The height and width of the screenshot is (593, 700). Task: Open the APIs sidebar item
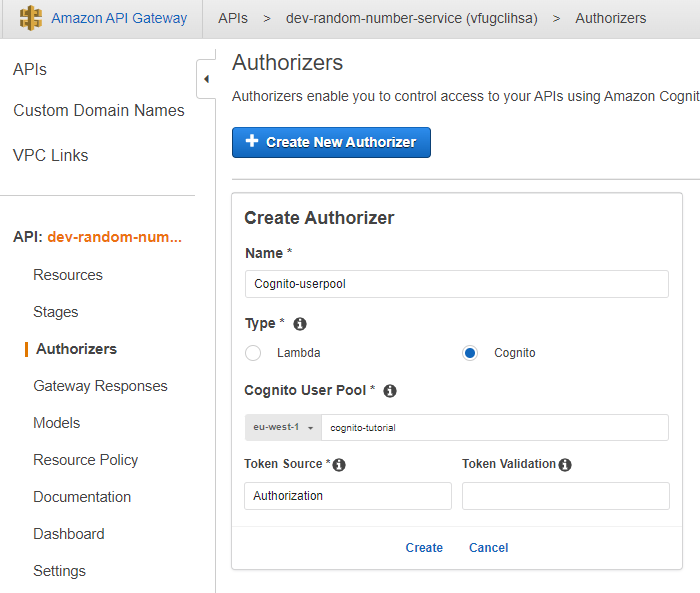29,70
